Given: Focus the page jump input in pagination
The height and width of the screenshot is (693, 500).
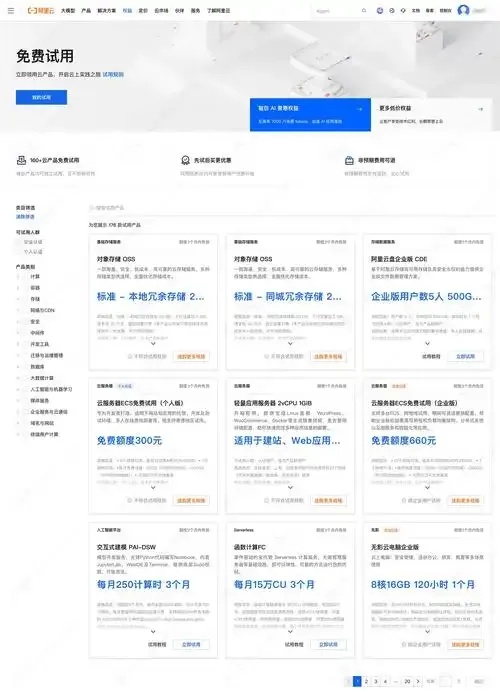Looking at the screenshot, I should click(x=446, y=682).
